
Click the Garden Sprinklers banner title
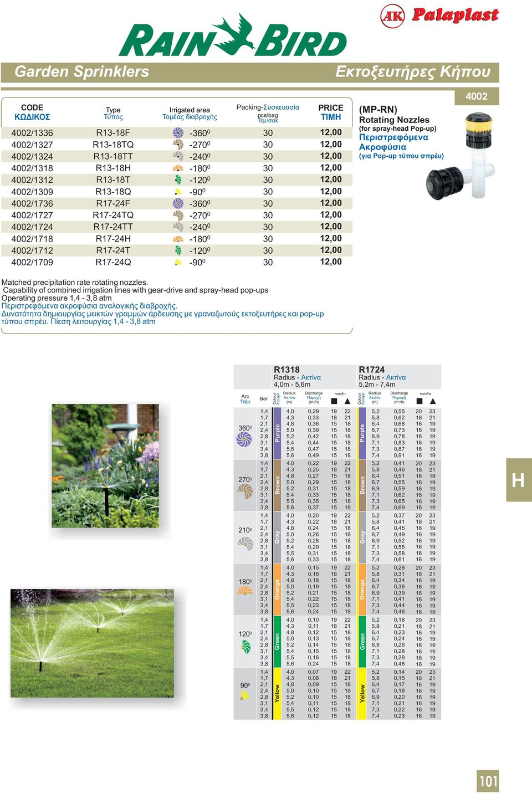[82, 71]
